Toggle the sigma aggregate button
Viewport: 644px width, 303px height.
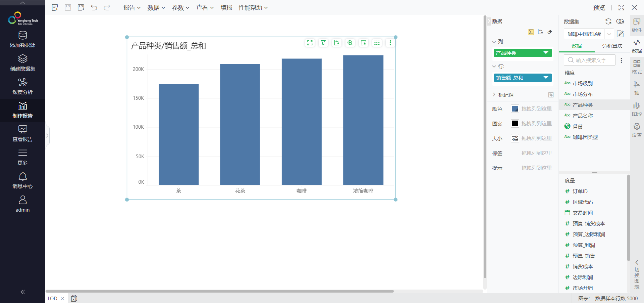pyautogui.click(x=531, y=32)
